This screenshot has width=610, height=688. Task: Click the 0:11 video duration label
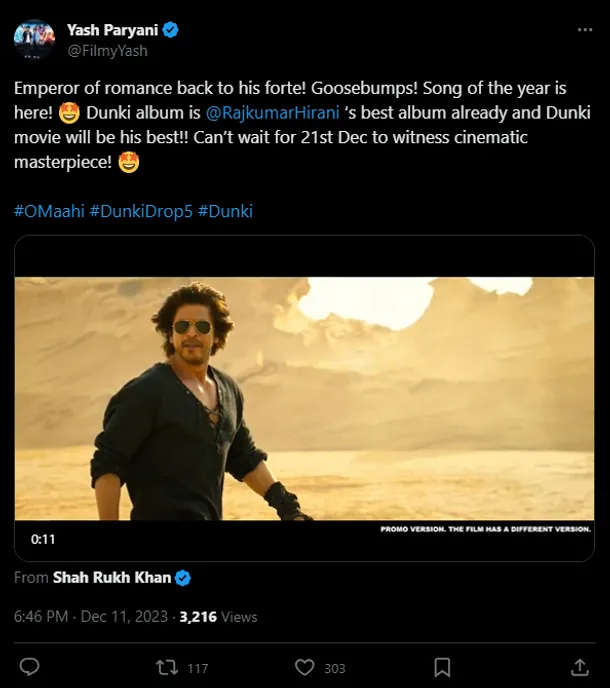coord(42,539)
